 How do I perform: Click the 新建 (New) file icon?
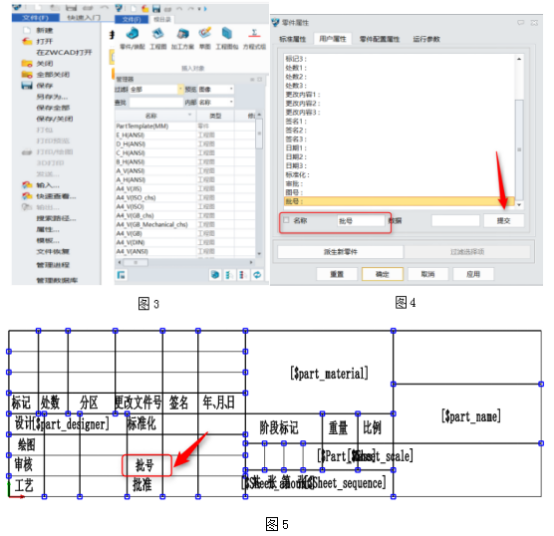tap(27, 30)
